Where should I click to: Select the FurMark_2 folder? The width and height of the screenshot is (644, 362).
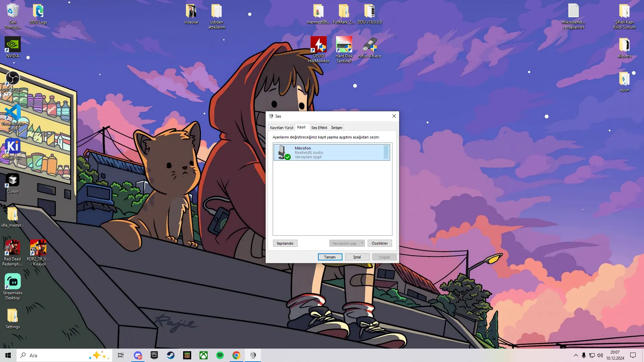[x=344, y=14]
